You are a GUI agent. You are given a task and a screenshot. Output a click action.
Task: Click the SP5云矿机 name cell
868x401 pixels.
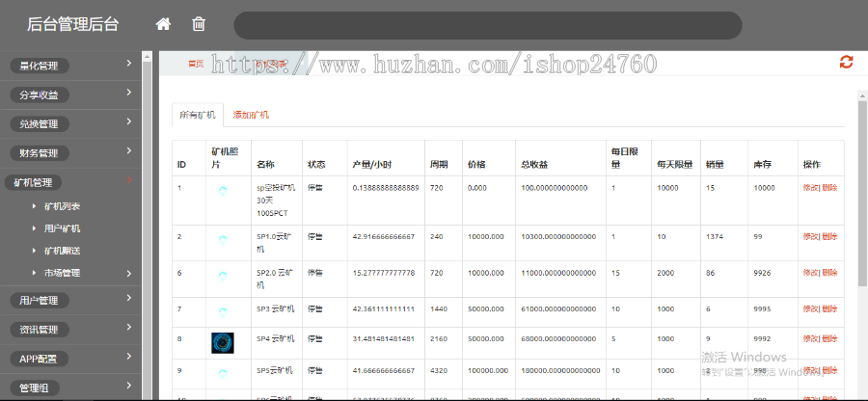[x=275, y=370]
